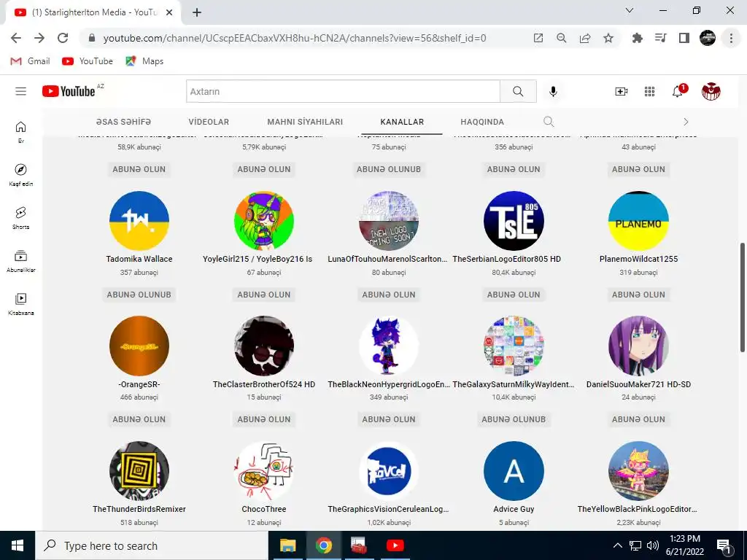Open Abunəliklər subscriptions in sidebar
Image resolution: width=747 pixels, height=560 pixels.
coord(20,261)
